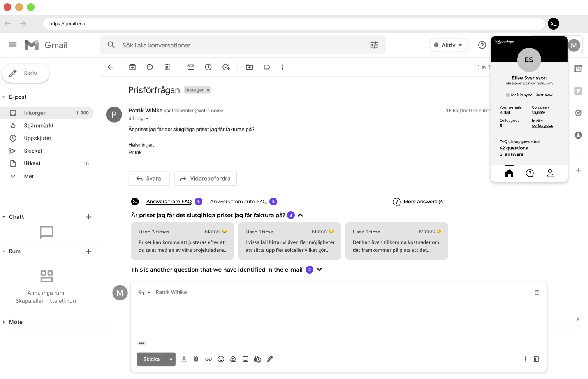Screen dimensions: 588x379
Task: Delete the email with the toolbar trash icon
Action: point(167,67)
